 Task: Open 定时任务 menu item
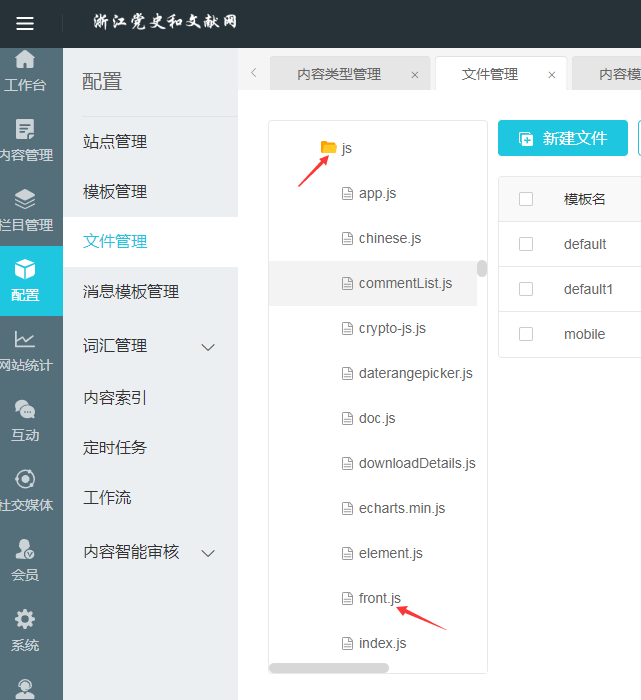coord(115,447)
